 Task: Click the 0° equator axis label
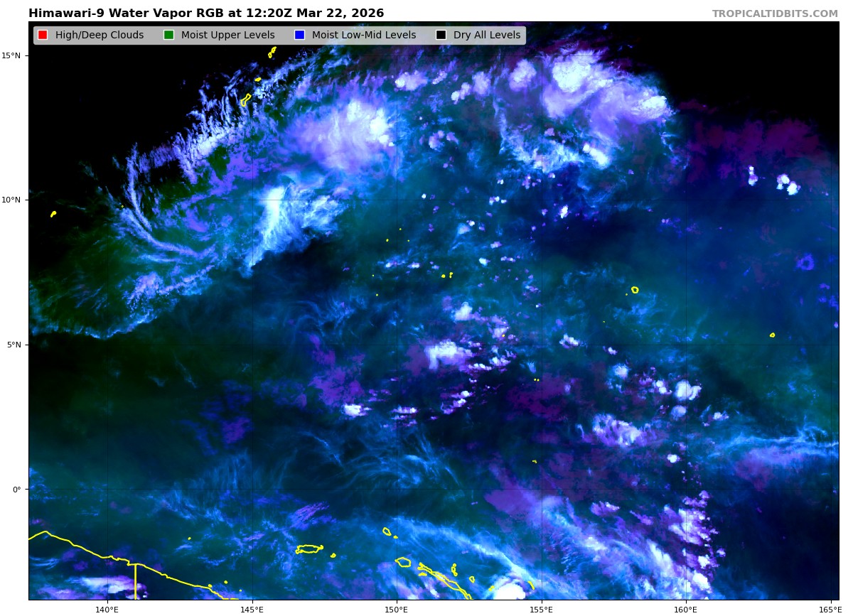[18, 489]
